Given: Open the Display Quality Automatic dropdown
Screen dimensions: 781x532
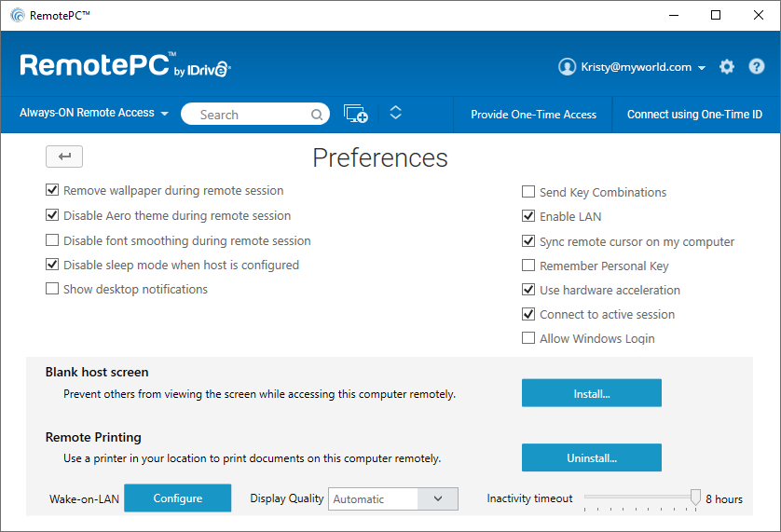Looking at the screenshot, I should [393, 498].
